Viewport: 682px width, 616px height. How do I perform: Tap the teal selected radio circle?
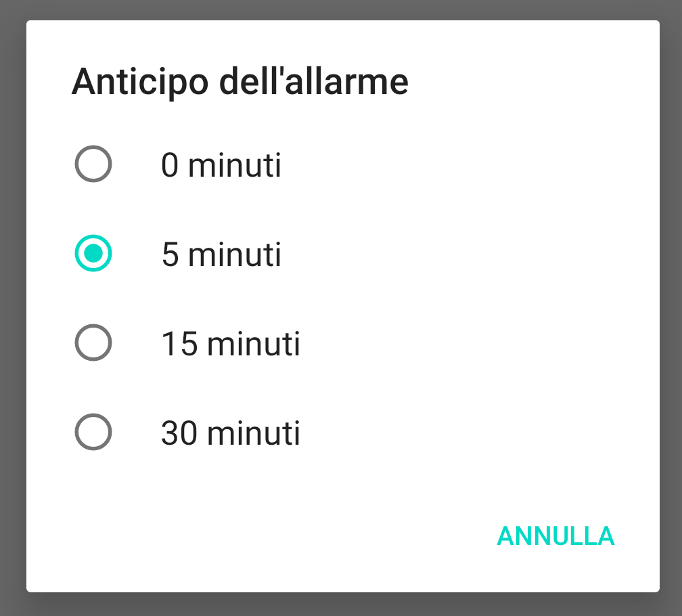tap(93, 253)
